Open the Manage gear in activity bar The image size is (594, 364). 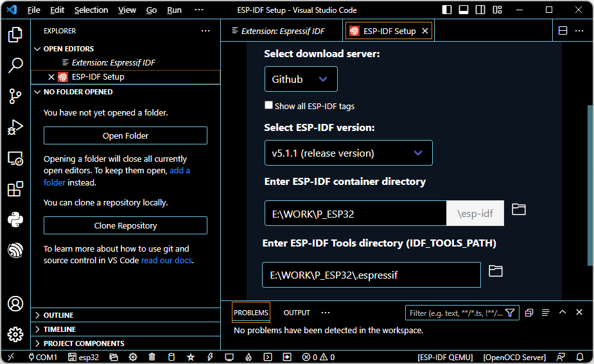(15, 334)
